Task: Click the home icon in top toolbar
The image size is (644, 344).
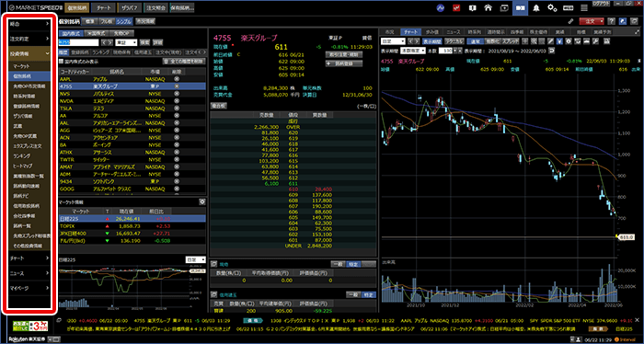Action: click(x=488, y=7)
